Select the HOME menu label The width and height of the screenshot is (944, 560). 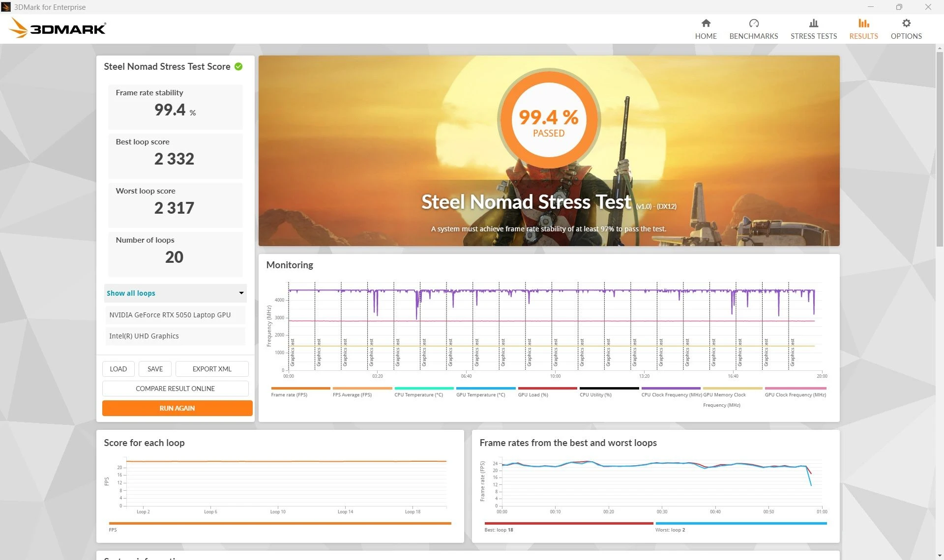tap(706, 36)
